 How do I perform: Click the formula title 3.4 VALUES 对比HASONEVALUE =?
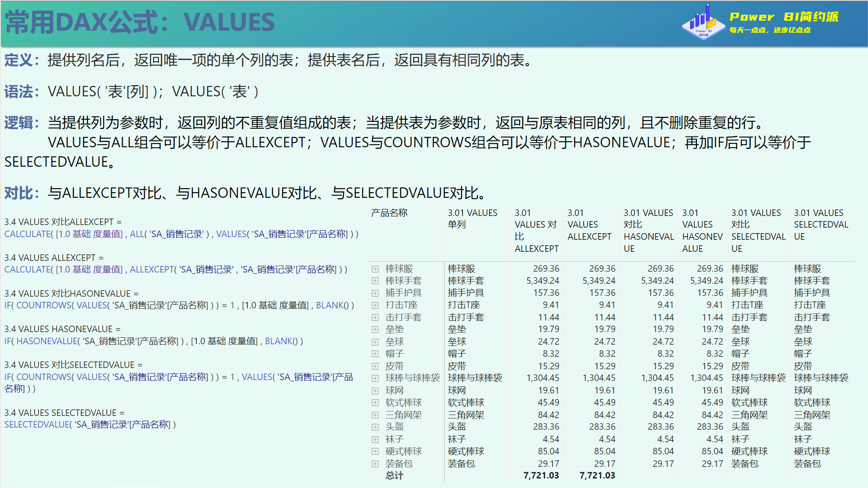click(x=71, y=294)
